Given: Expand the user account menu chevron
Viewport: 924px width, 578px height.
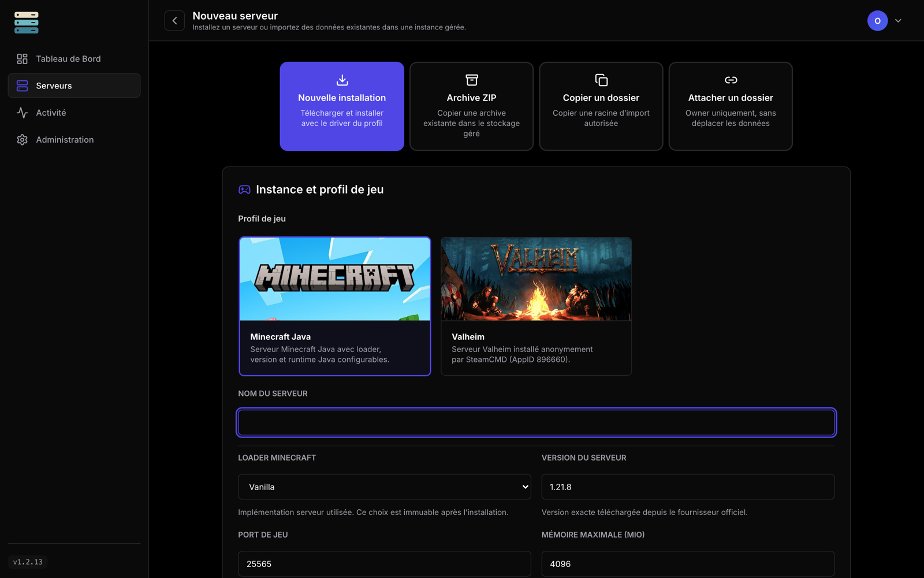Looking at the screenshot, I should (x=898, y=21).
